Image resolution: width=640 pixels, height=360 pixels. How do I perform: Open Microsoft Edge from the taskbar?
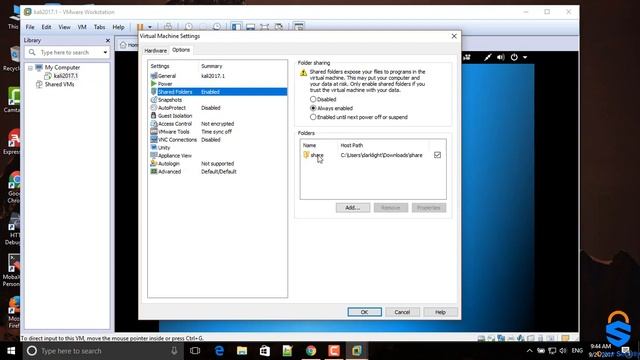point(219,351)
